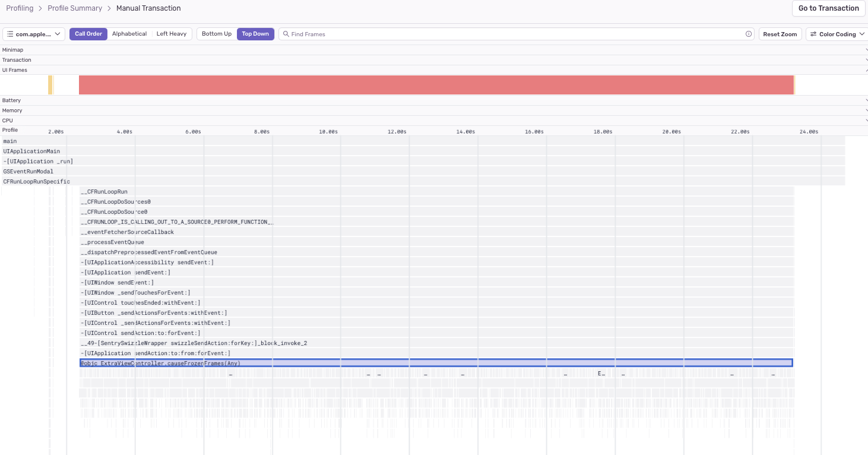Expand the Transaction section chevron
Viewport: 868px width, 455px height.
(x=864, y=60)
